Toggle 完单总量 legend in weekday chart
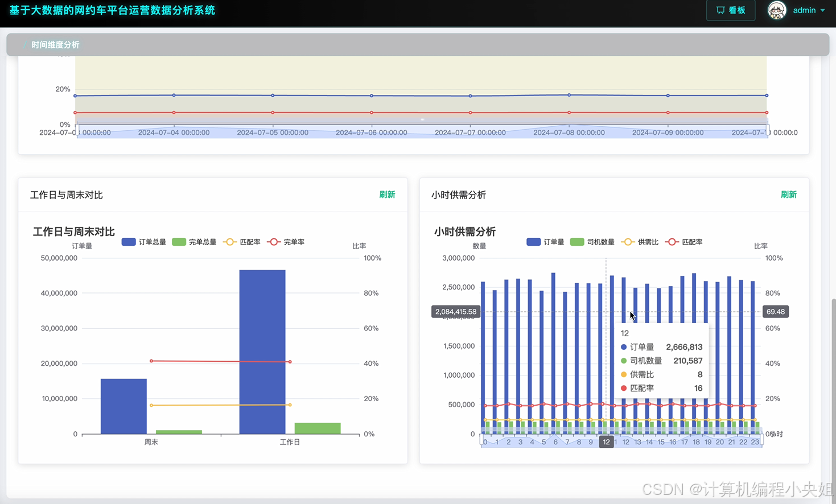The height and width of the screenshot is (504, 836). pyautogui.click(x=194, y=242)
